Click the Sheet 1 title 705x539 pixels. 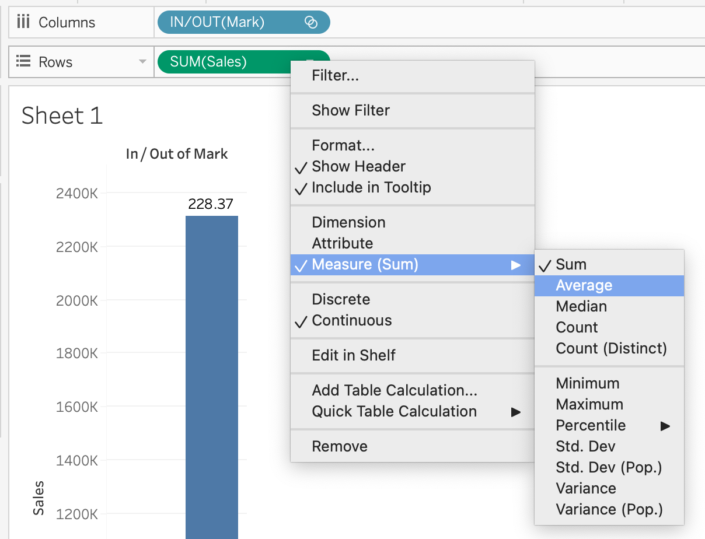(62, 115)
